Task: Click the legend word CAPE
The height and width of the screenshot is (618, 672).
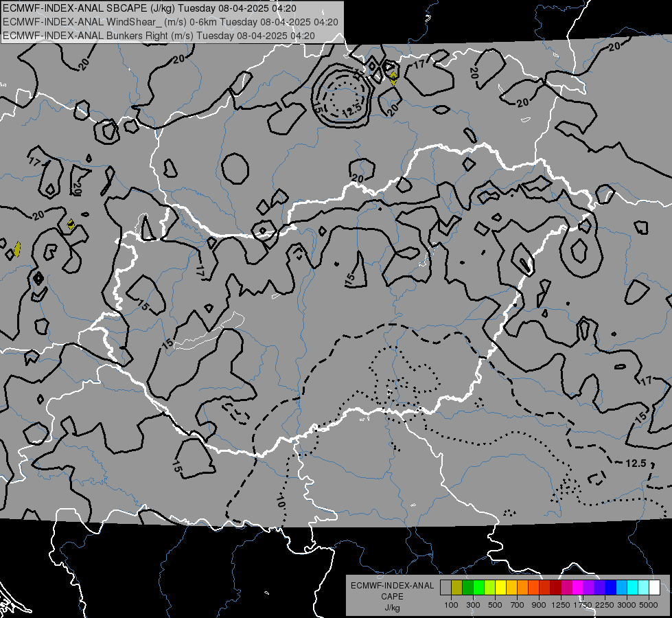Action: 392,597
